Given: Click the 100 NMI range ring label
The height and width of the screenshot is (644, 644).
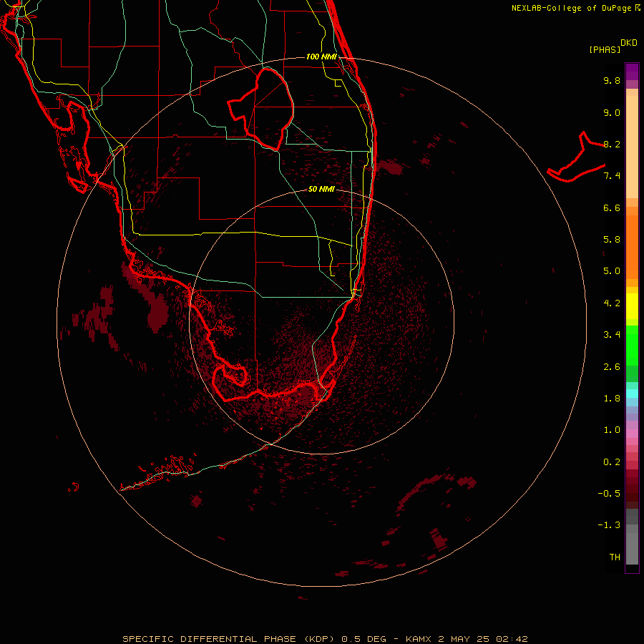Looking at the screenshot, I should 321,57.
